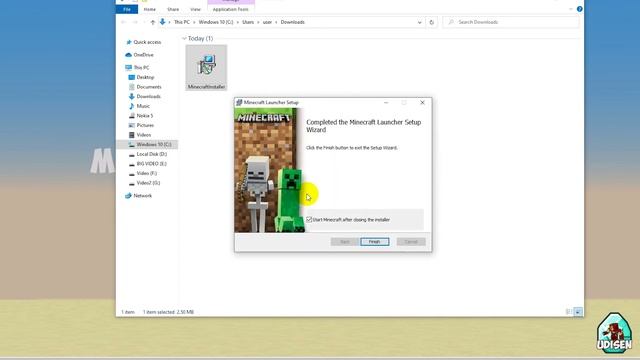The height and width of the screenshot is (360, 640).
Task: Select This PC in navigation pane
Action: click(x=141, y=67)
